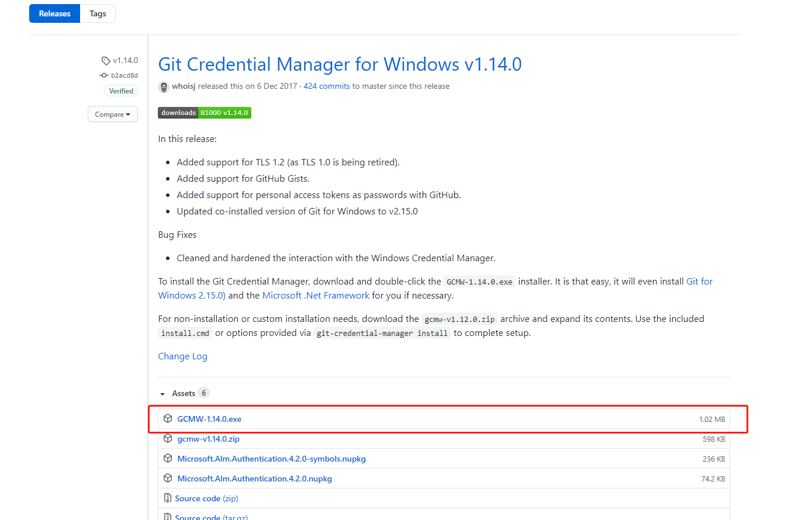
Task: Click the tag icon beside v1.14.0
Action: tap(105, 60)
